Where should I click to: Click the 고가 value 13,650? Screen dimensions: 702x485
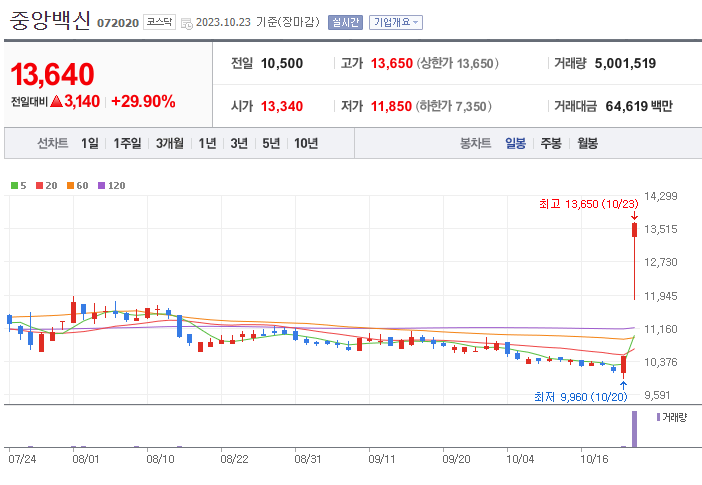pos(392,64)
